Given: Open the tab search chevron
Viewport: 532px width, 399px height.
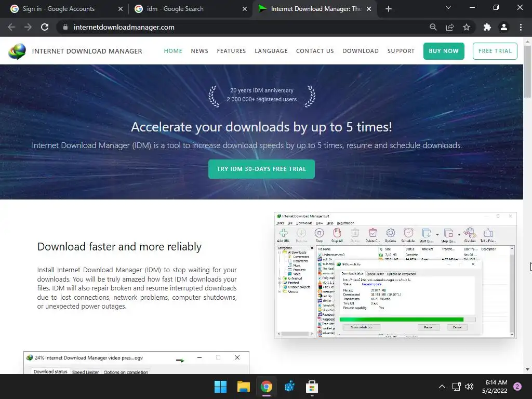Looking at the screenshot, I should point(448,7).
